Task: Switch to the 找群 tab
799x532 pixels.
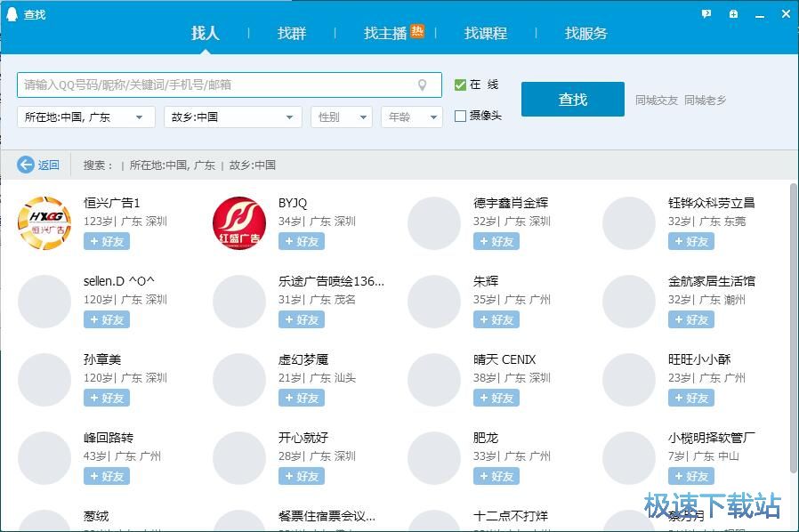Action: pos(292,33)
